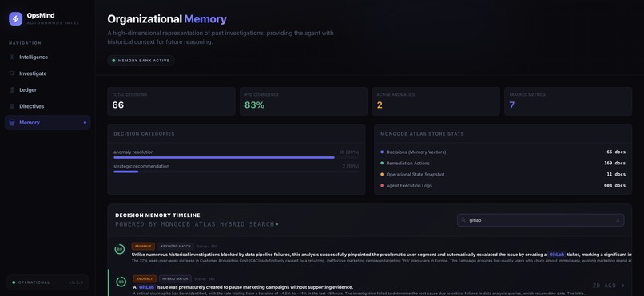Click the "608 docs" value

click(615, 185)
